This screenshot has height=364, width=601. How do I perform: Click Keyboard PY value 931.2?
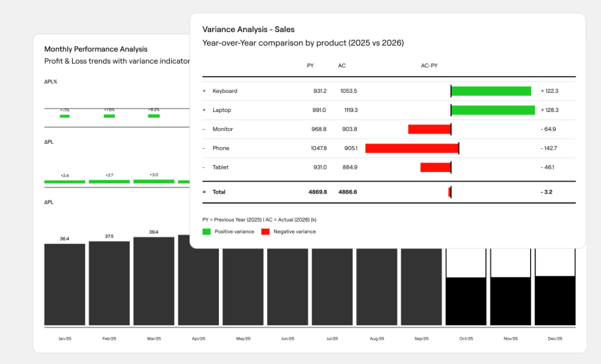[x=320, y=91]
